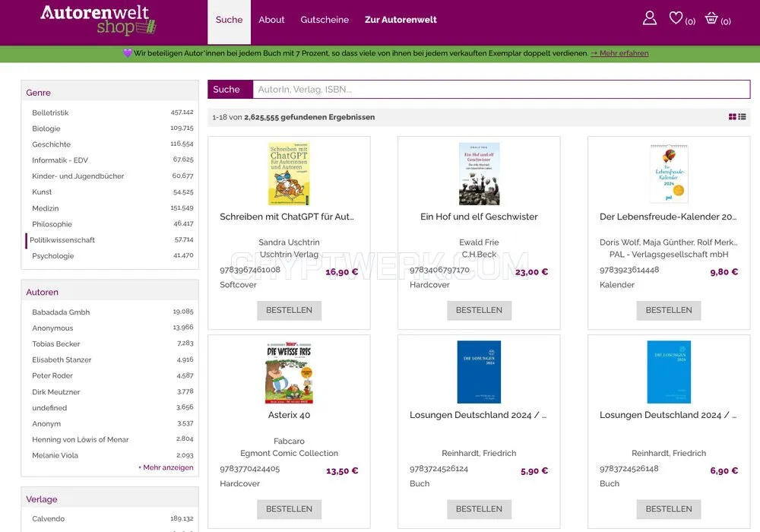The image size is (760, 532).
Task: Open the Gutscheine menu item
Action: (x=325, y=20)
